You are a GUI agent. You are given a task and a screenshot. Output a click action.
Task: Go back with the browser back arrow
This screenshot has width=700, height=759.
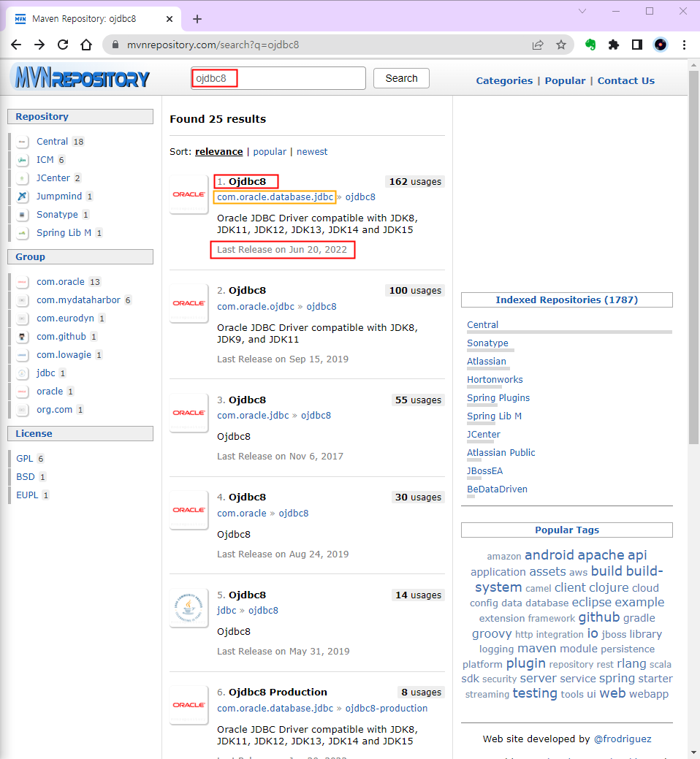coord(16,45)
